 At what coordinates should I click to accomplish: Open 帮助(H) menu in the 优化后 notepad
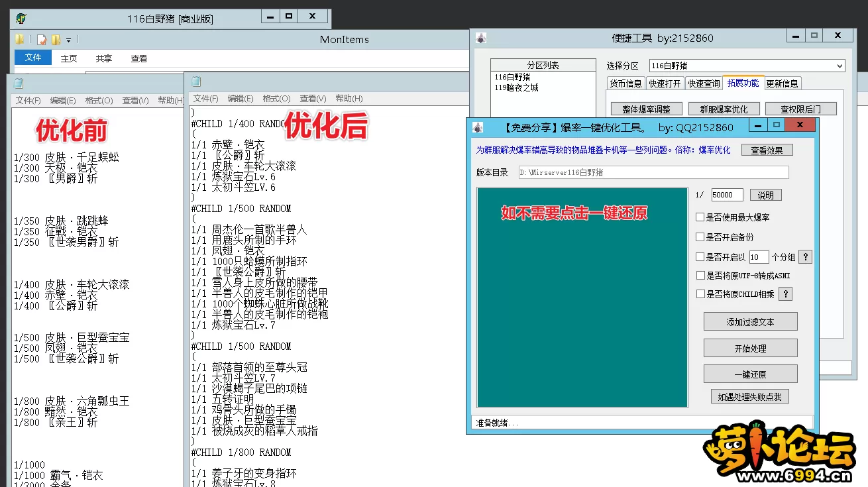point(349,98)
